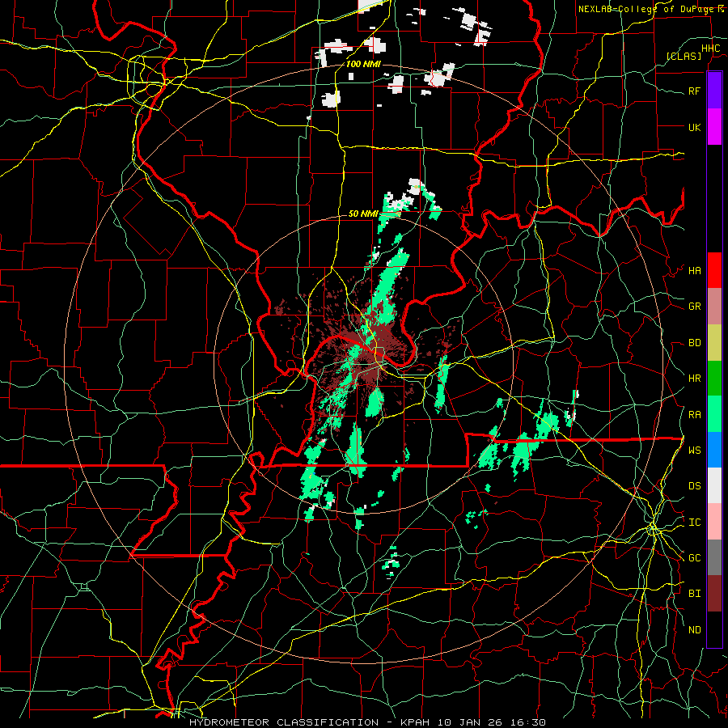The height and width of the screenshot is (728, 728).
Task: Click the IC legend label
Action: [x=694, y=523]
